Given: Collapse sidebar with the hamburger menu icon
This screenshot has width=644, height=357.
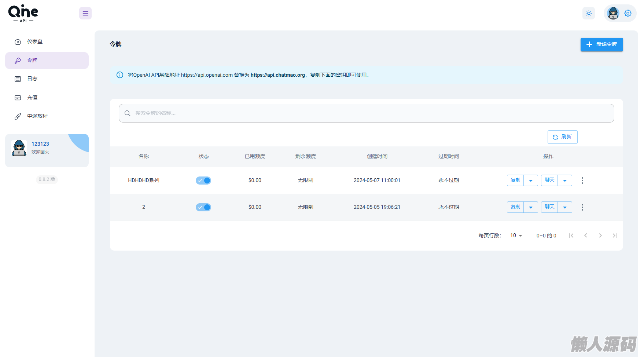Looking at the screenshot, I should point(85,14).
